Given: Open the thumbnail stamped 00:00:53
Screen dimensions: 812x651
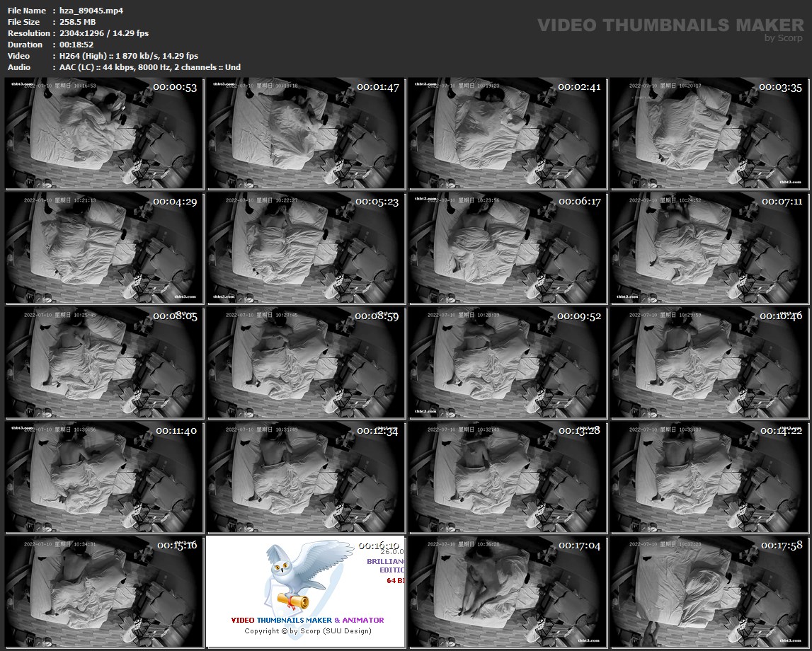Looking at the screenshot, I should tap(104, 134).
